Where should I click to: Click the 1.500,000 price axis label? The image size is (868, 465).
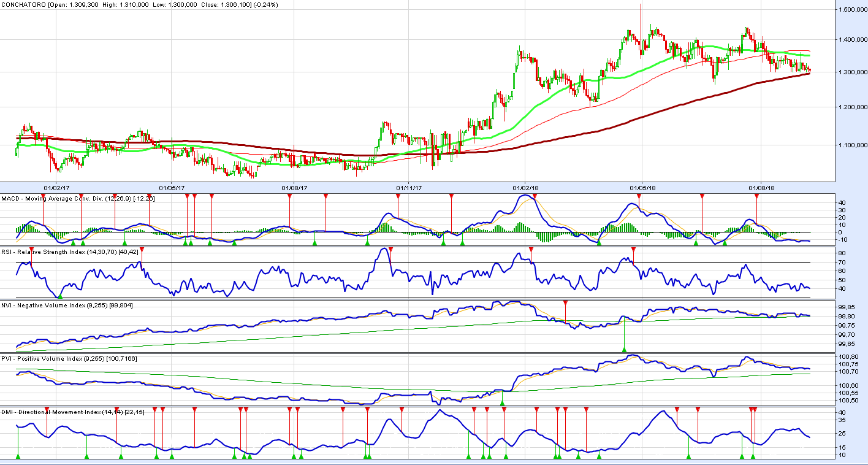click(850, 10)
